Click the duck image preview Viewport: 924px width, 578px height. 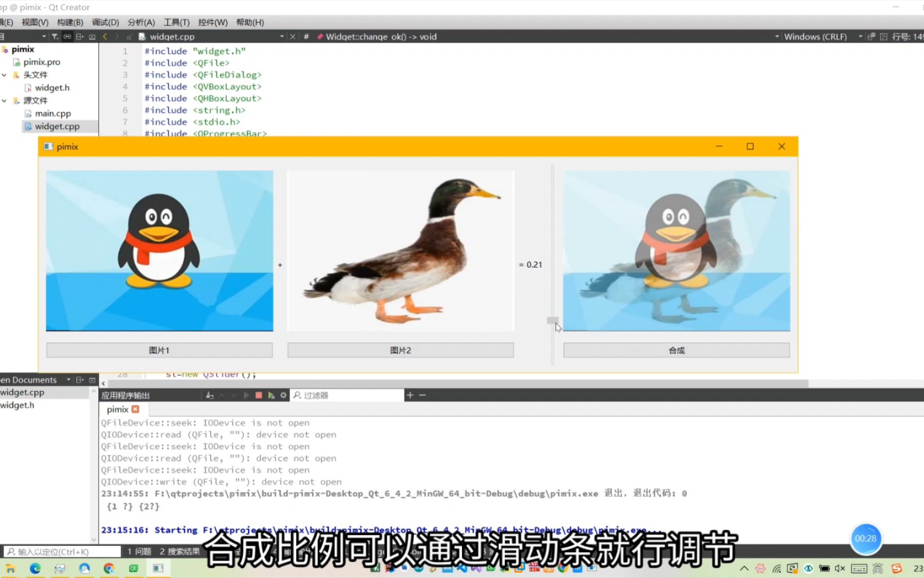click(401, 250)
